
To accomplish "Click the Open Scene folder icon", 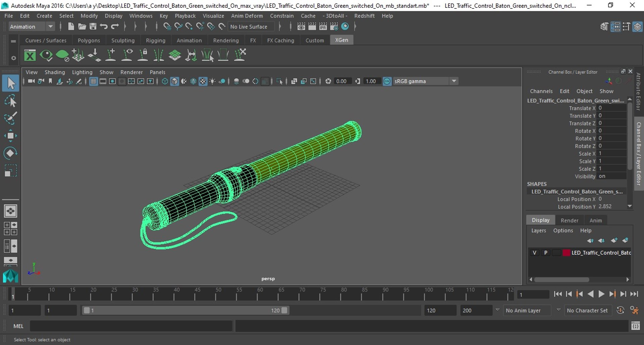I will 82,27.
